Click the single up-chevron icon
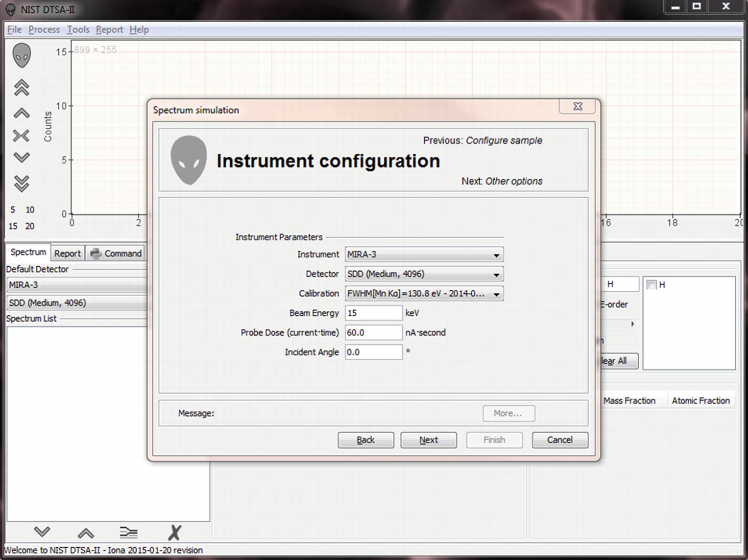 pos(22,114)
